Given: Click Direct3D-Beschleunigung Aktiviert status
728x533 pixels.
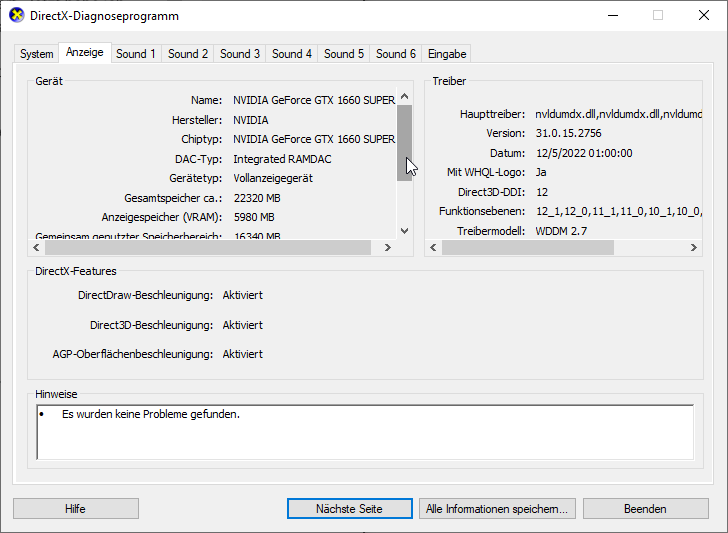Looking at the screenshot, I should point(242,325).
